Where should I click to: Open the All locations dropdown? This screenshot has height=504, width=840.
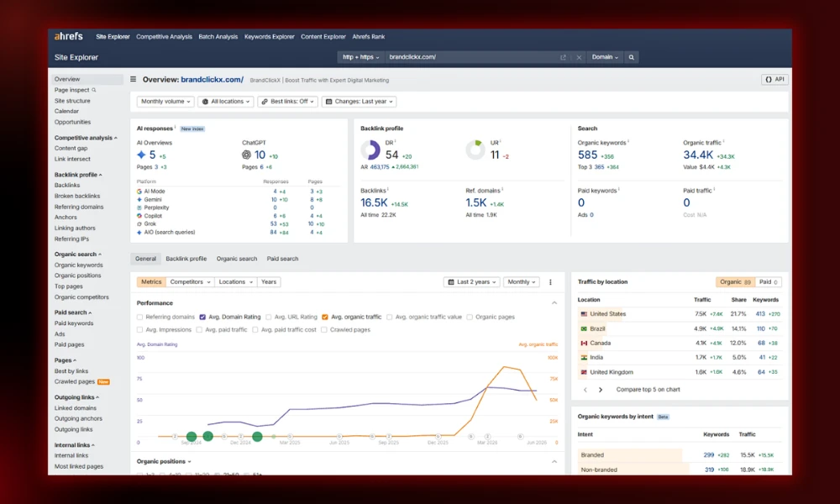225,102
